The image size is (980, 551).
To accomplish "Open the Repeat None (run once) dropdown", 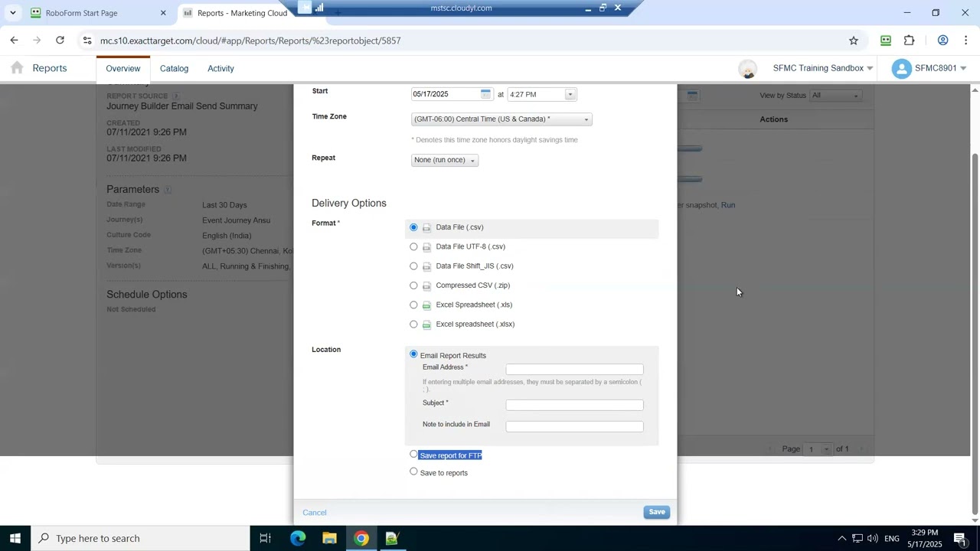I will point(445,160).
